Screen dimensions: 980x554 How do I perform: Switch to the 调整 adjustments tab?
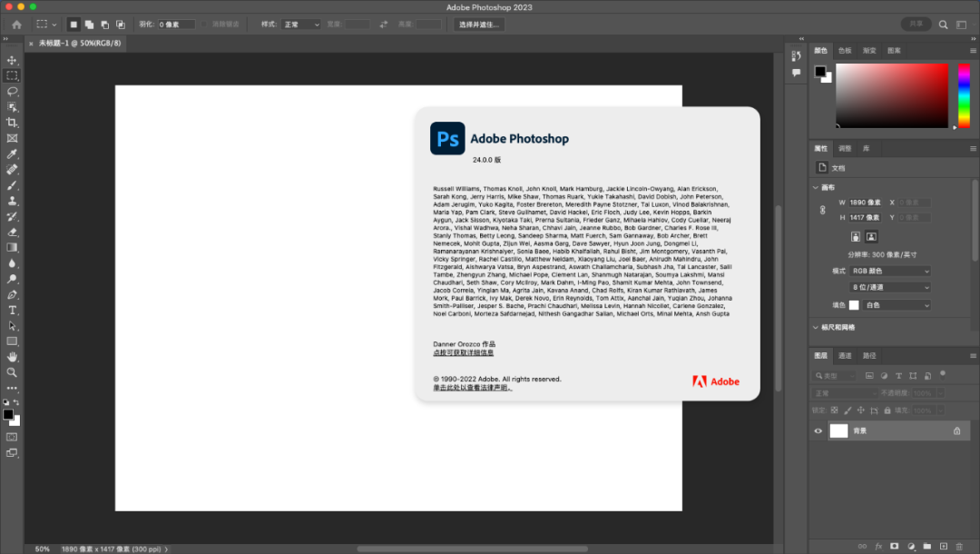click(x=845, y=148)
